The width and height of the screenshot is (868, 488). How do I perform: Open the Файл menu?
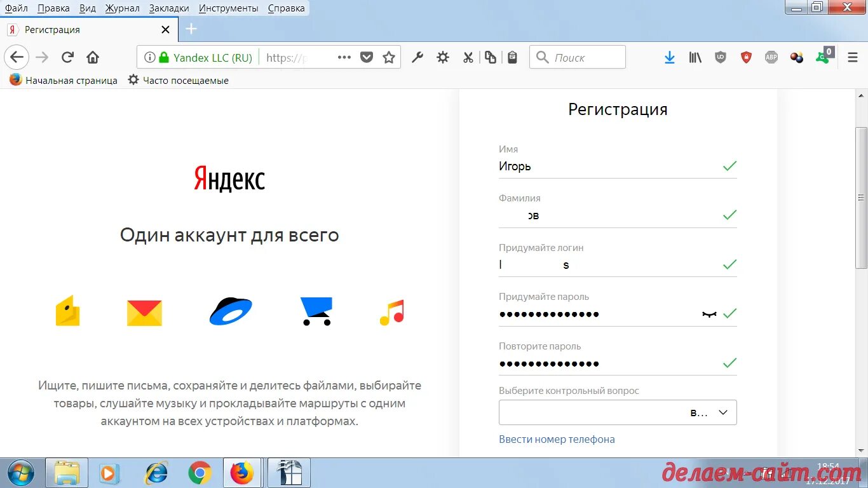(x=17, y=8)
